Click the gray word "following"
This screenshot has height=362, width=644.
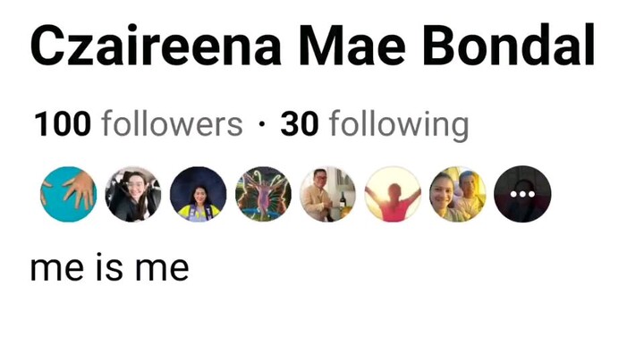click(399, 125)
